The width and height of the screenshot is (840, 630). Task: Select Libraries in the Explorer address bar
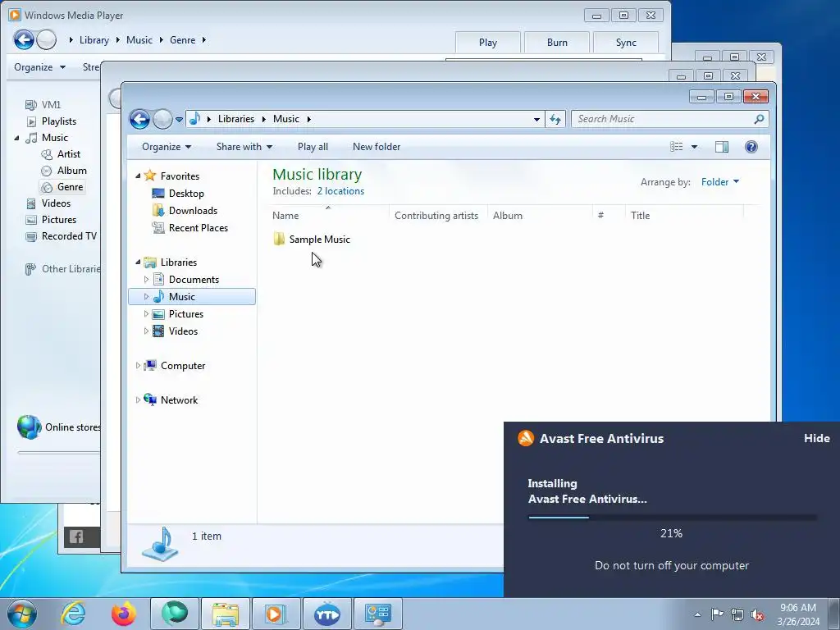[x=235, y=119]
